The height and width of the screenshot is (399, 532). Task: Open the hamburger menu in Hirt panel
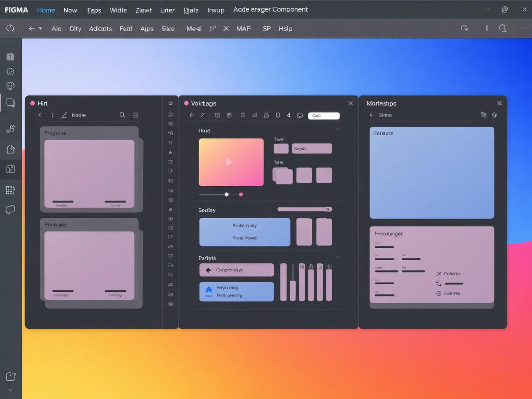tap(136, 115)
